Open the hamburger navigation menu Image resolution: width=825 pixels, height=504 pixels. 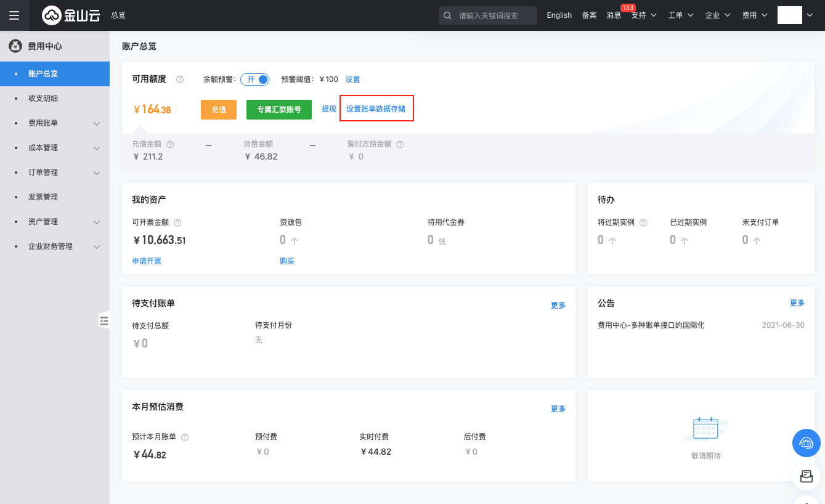click(14, 15)
